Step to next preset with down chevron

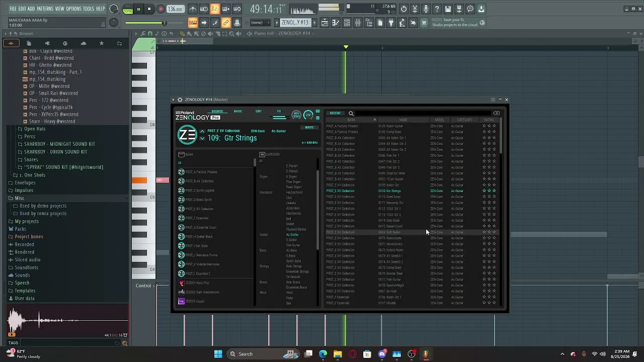point(202,139)
